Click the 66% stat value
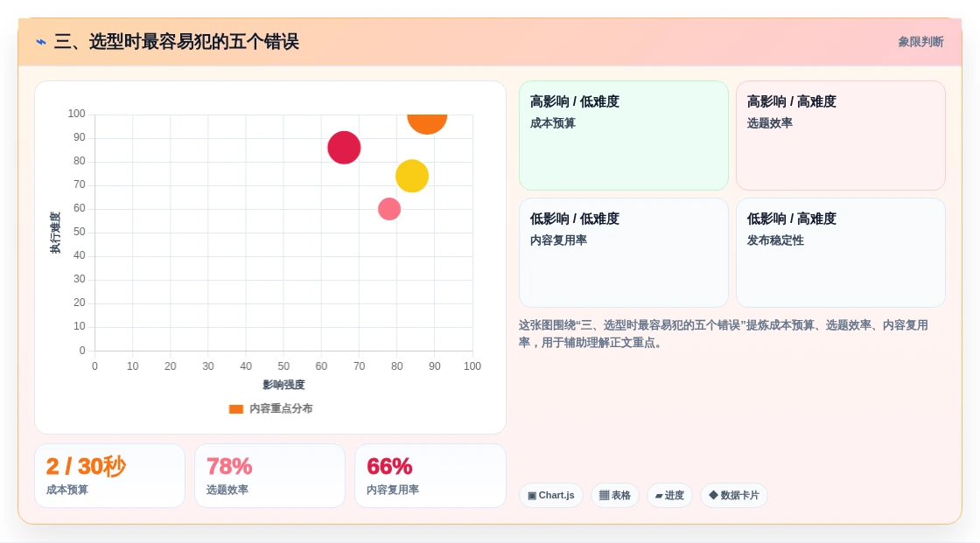 click(389, 466)
